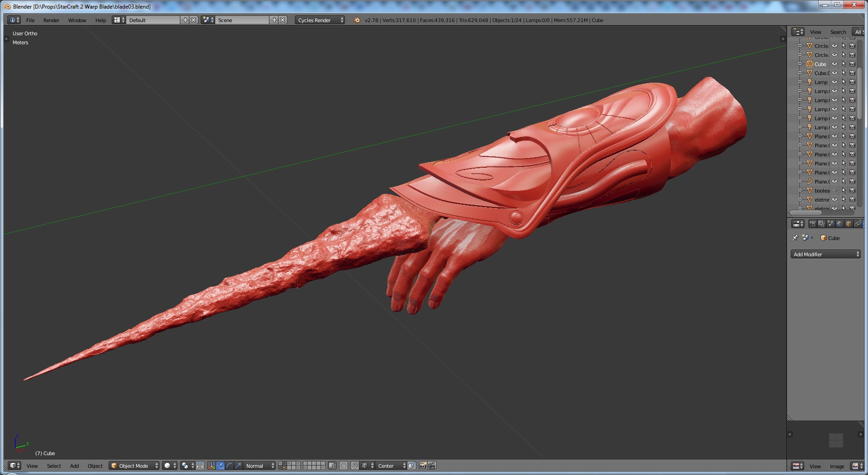The width and height of the screenshot is (868, 475).
Task: Open 3D View editor type selector
Action: click(15, 466)
